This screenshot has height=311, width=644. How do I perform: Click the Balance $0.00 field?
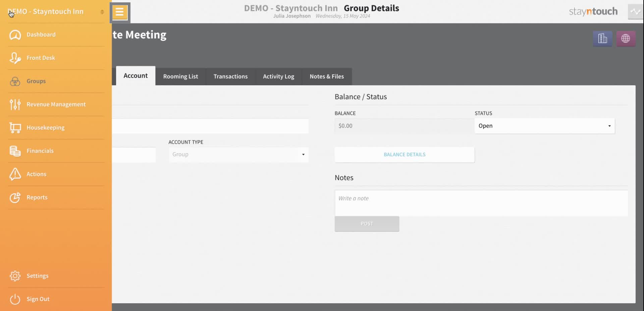[404, 126]
